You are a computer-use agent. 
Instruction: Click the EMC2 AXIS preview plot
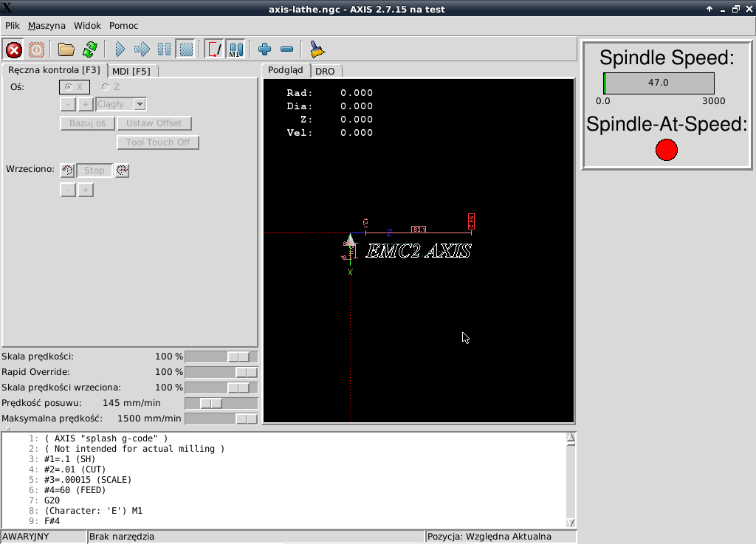pos(419,251)
